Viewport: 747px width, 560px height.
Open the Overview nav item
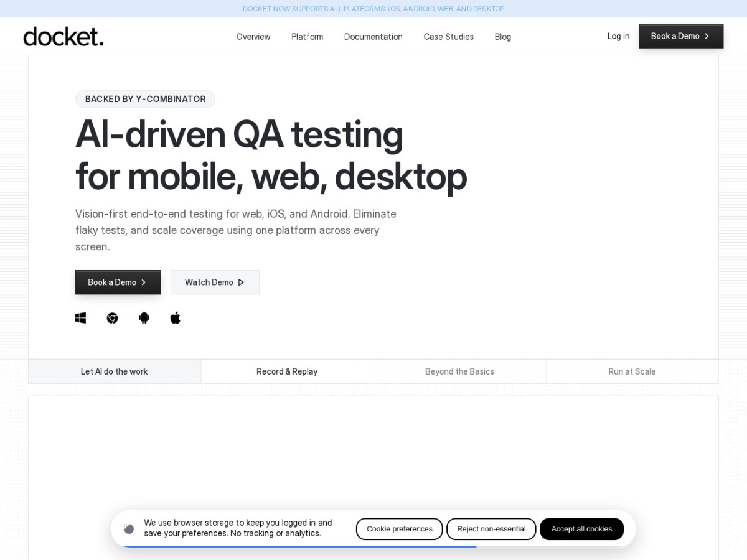pos(253,37)
